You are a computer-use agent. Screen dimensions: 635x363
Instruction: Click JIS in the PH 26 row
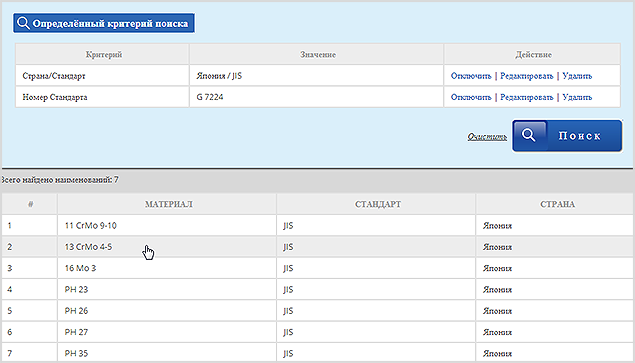coord(288,311)
